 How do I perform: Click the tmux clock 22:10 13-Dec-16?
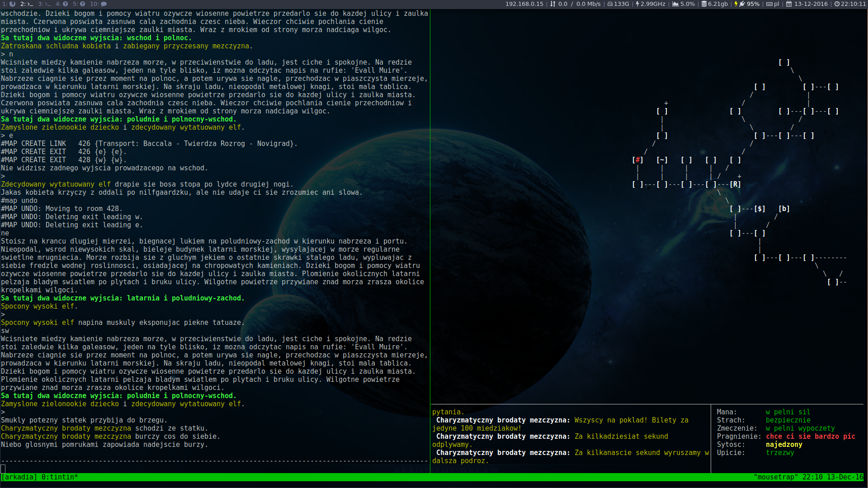pyautogui.click(x=833, y=477)
